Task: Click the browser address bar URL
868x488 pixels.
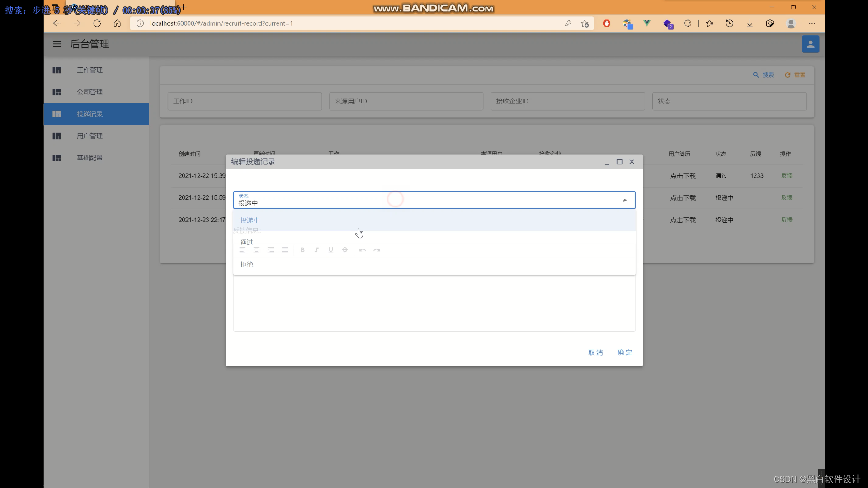Action: tap(221, 23)
